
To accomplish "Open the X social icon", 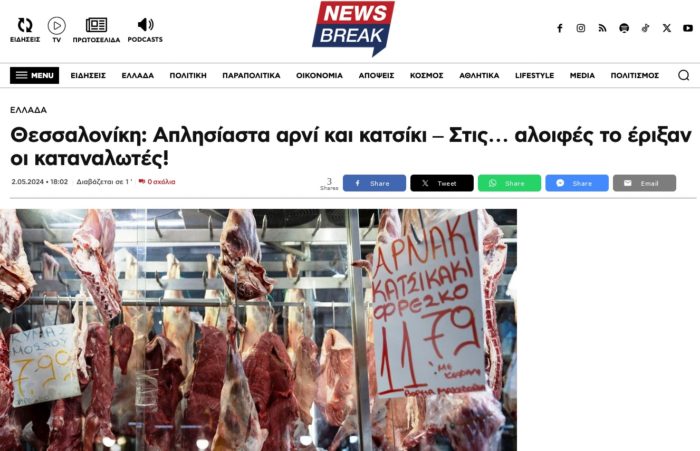I will click(667, 28).
